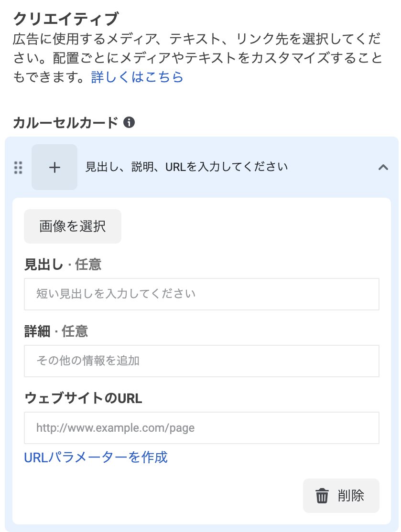Click URLパラメーターを作成 link
Viewport: 401px width, 532px height.
coord(96,458)
